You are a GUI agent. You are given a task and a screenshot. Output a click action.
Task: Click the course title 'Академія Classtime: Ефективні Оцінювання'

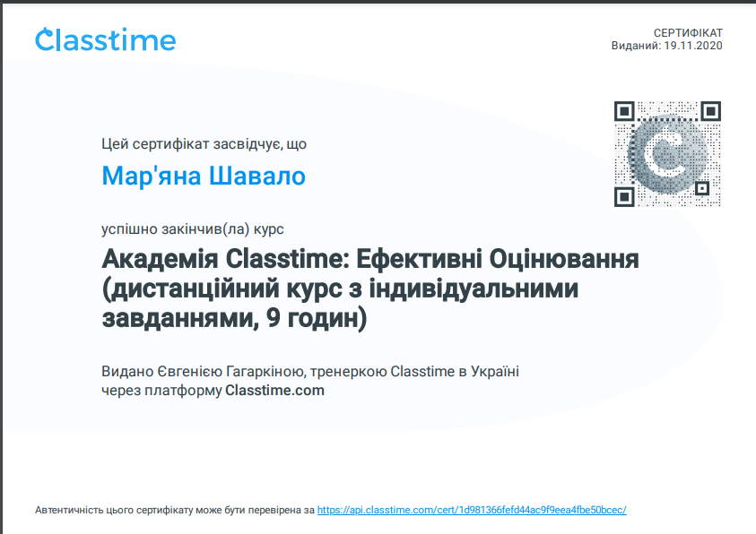click(x=370, y=259)
